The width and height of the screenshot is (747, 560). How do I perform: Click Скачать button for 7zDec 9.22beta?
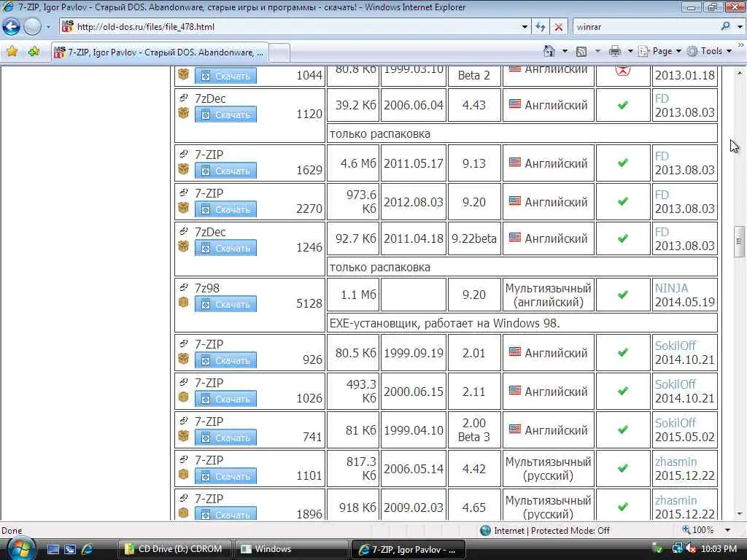(x=225, y=248)
